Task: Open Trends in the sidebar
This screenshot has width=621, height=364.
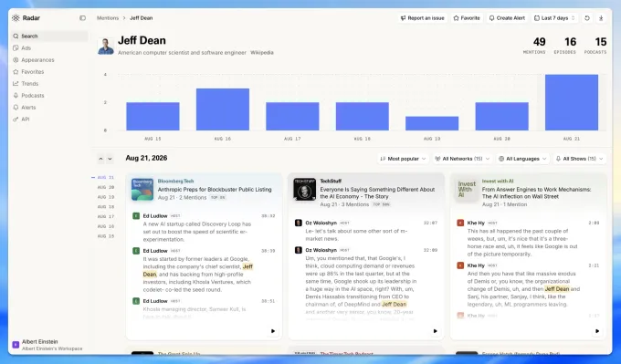Action: (49, 84)
